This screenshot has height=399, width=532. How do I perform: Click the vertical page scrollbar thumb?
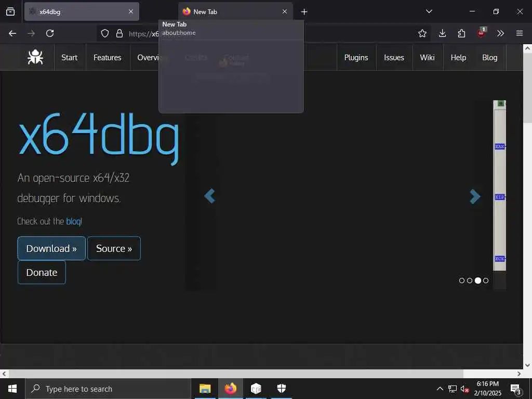528,88
